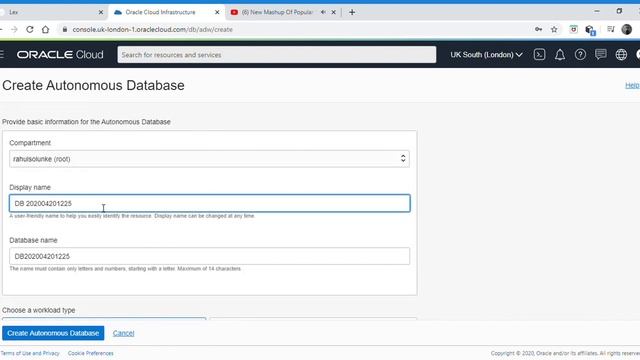Open the browser media control icon
This screenshot has height=360, width=640.
tap(611, 29)
